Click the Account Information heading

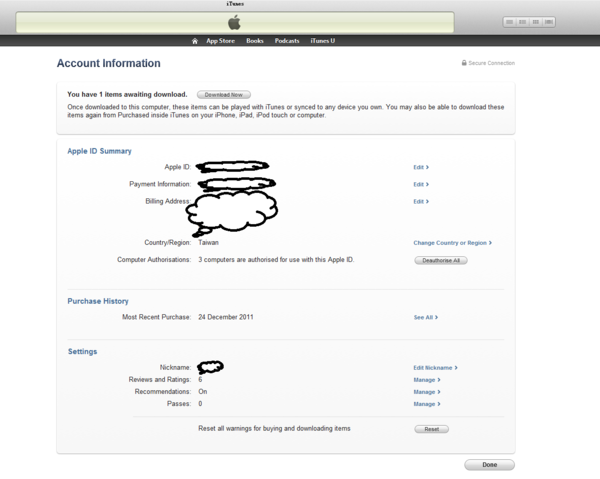(109, 63)
